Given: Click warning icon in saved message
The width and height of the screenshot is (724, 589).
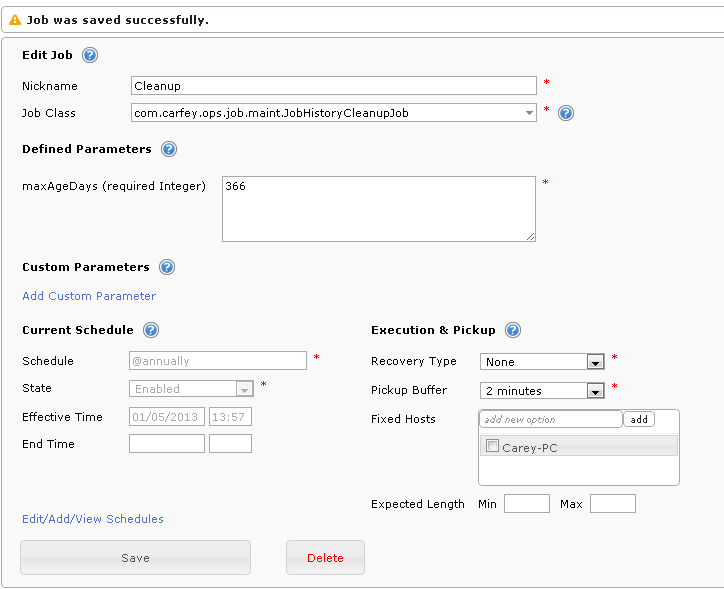Looking at the screenshot, I should (x=15, y=20).
